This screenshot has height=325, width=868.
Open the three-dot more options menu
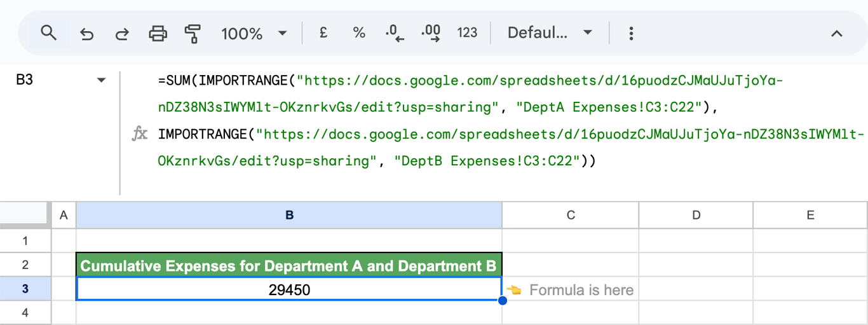(631, 33)
